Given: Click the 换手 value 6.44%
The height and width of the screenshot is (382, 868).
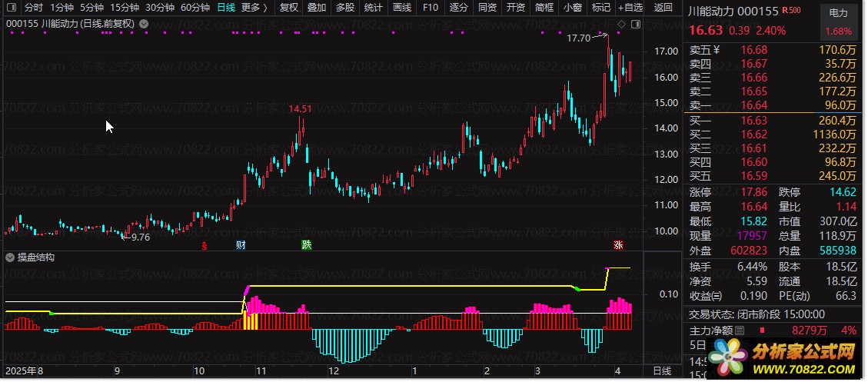Looking at the screenshot, I should coord(753,267).
